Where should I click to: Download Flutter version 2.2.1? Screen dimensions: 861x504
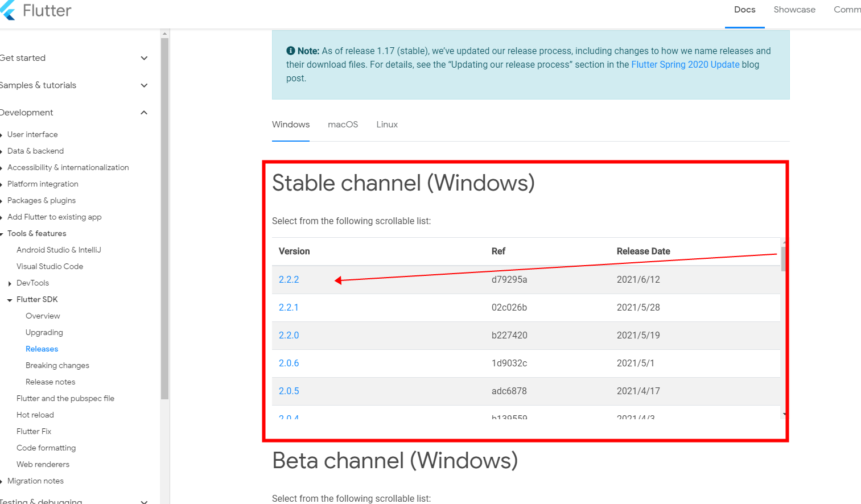pos(289,308)
